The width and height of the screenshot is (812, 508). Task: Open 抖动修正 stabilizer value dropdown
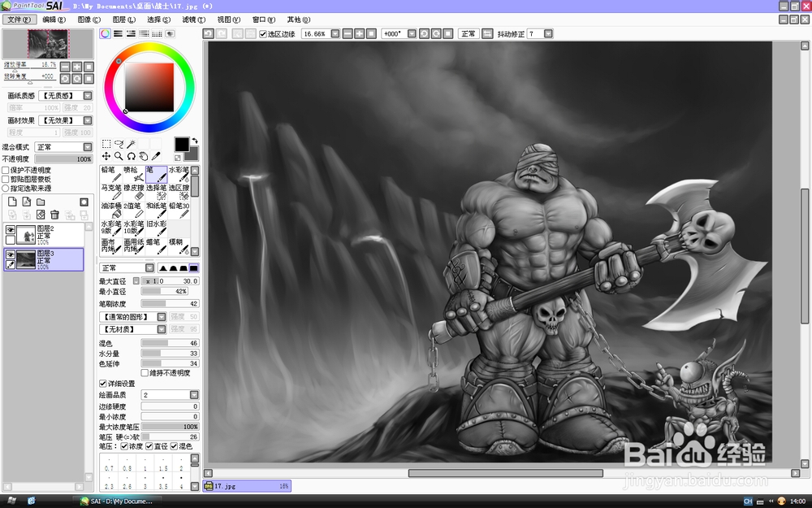(548, 33)
